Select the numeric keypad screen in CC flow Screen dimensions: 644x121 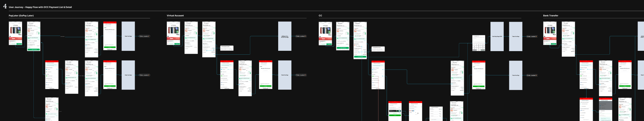tap(478, 43)
